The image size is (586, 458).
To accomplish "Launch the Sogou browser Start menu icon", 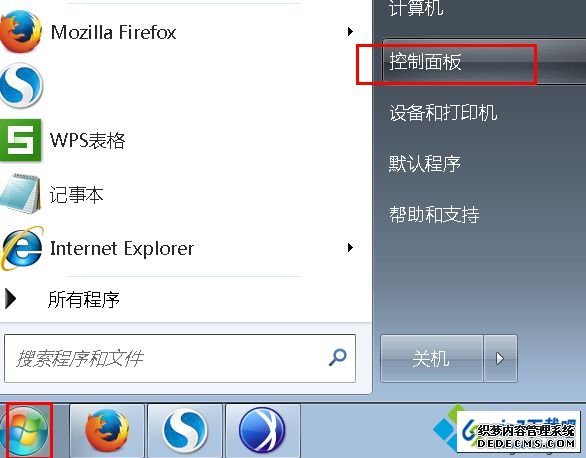I will pyautogui.click(x=21, y=86).
